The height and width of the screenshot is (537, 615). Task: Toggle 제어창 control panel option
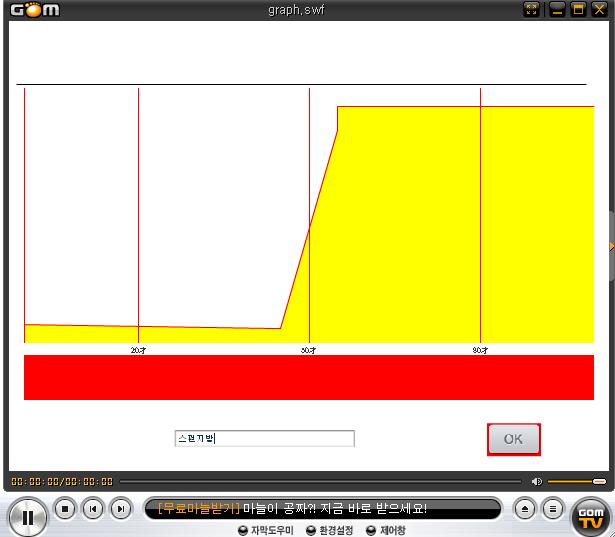(x=386, y=530)
